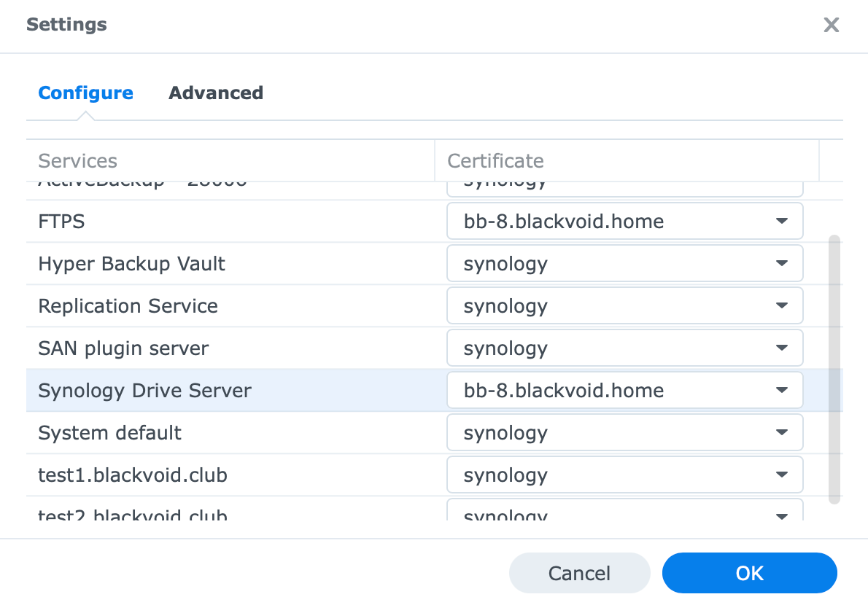The height and width of the screenshot is (605, 868).
Task: Open the test1.blackvoid.club certificate dropdown
Action: click(x=625, y=475)
